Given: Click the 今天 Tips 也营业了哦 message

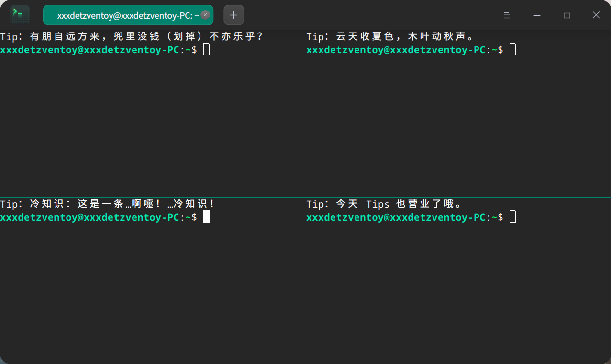Looking at the screenshot, I should point(385,204).
